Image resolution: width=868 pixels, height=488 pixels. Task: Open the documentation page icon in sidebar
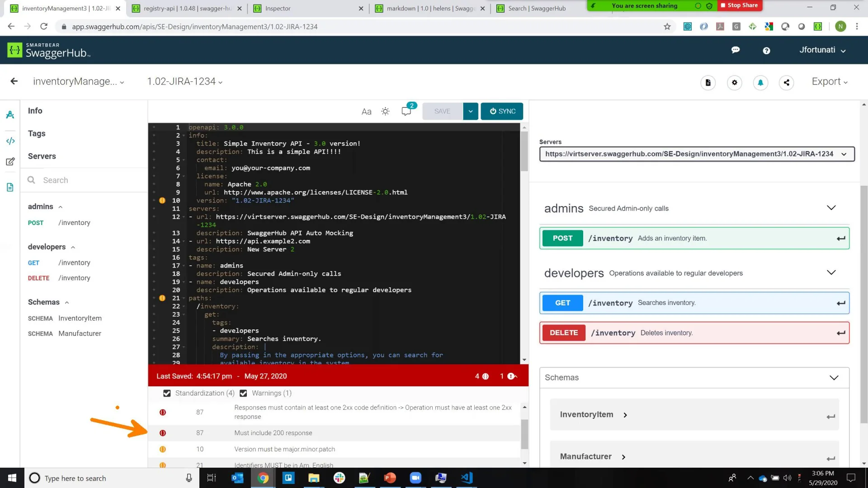pyautogui.click(x=10, y=187)
